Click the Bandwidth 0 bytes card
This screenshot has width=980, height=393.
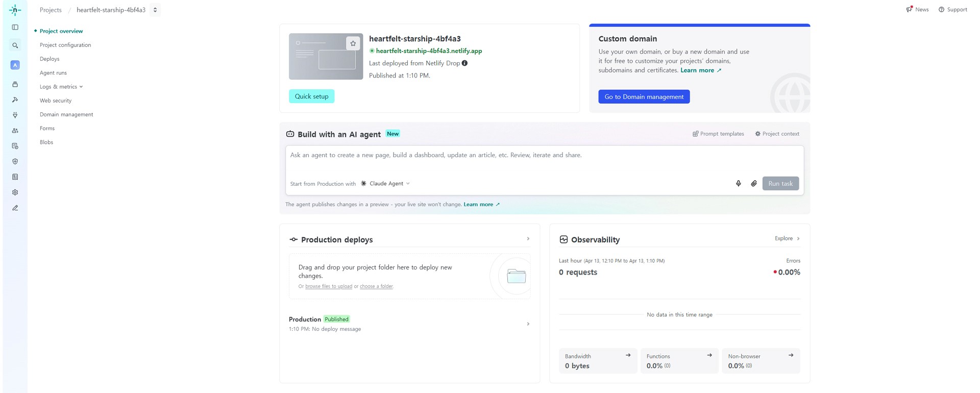pyautogui.click(x=598, y=361)
